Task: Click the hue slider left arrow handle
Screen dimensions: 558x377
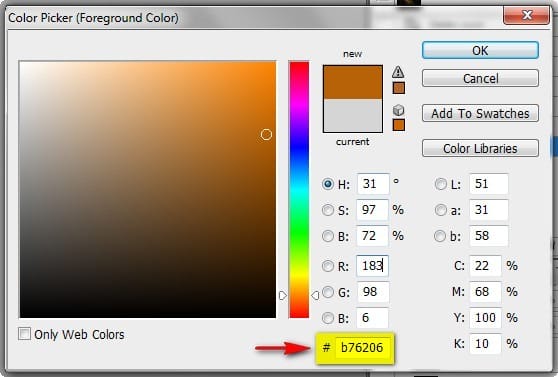Action: 283,295
